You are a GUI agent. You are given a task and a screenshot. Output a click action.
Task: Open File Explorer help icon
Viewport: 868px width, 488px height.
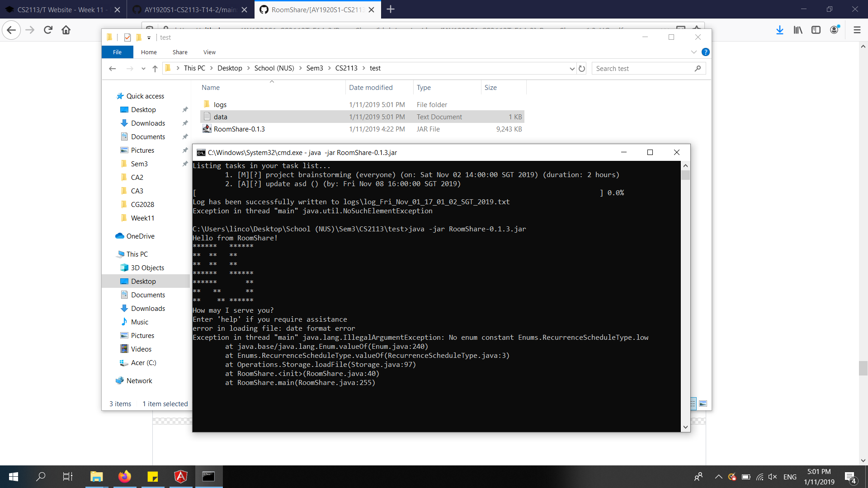[705, 52]
